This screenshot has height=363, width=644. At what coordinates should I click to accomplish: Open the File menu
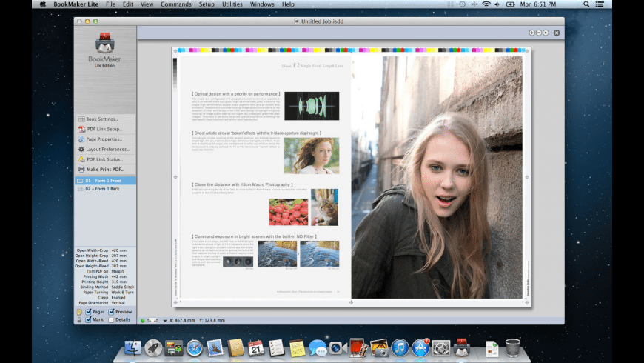(x=110, y=4)
